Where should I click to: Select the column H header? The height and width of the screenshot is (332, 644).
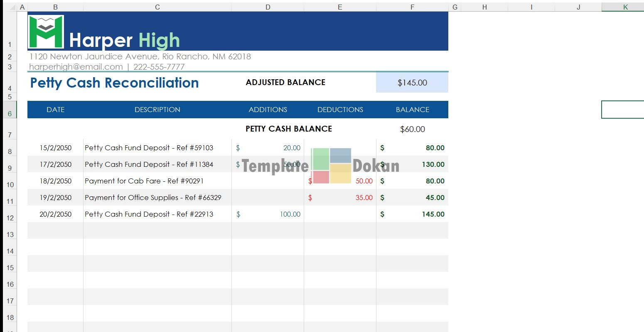pos(484,7)
